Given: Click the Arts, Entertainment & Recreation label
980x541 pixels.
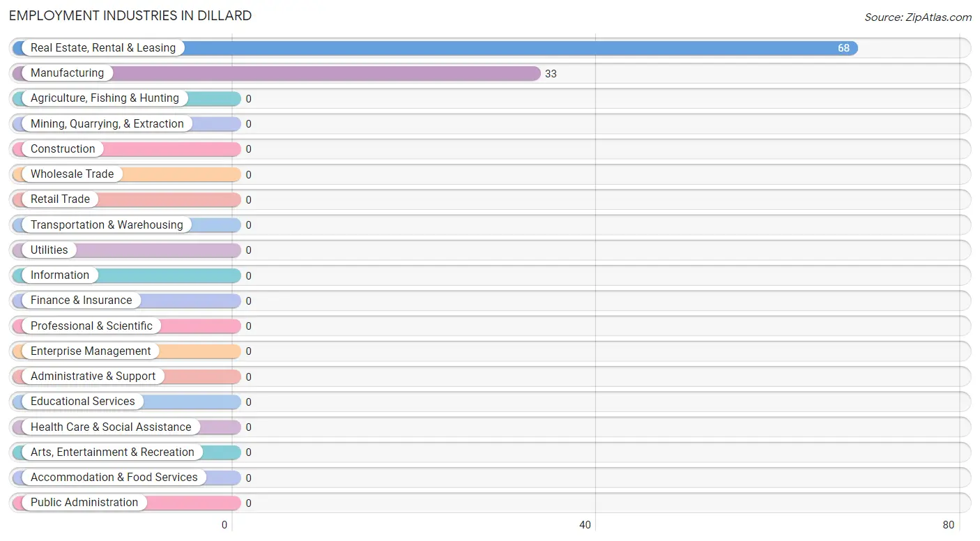Looking at the screenshot, I should pos(112,452).
